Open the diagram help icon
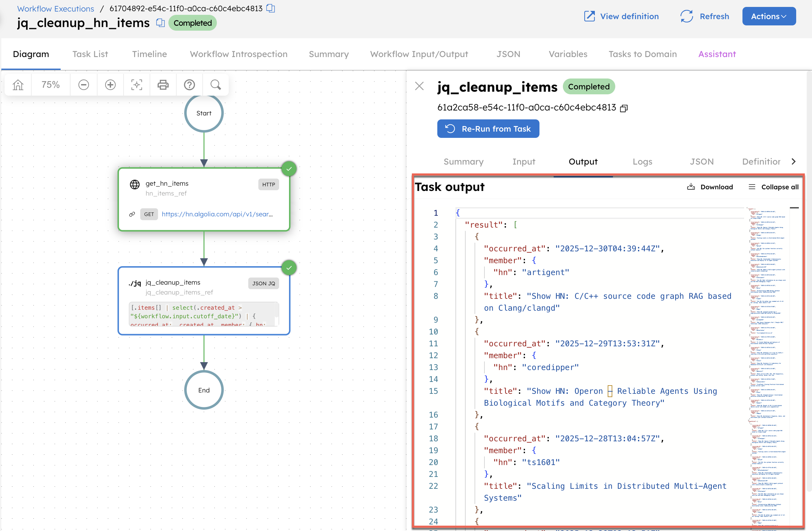The width and height of the screenshot is (812, 531). [189, 85]
